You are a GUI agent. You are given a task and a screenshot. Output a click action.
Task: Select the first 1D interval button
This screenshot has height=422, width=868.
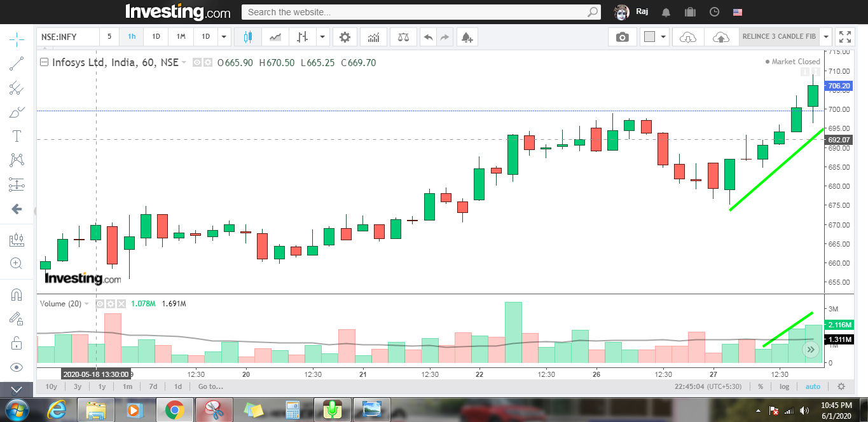(x=156, y=37)
